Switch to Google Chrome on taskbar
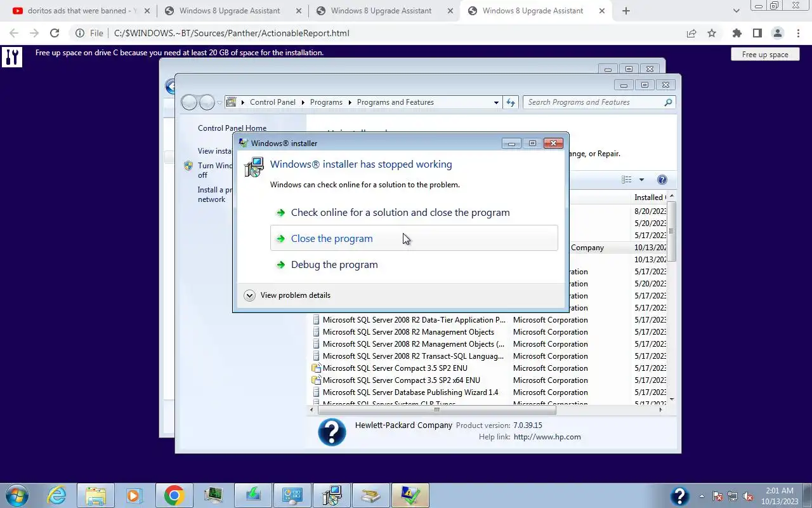This screenshot has width=812, height=508. pyautogui.click(x=174, y=495)
